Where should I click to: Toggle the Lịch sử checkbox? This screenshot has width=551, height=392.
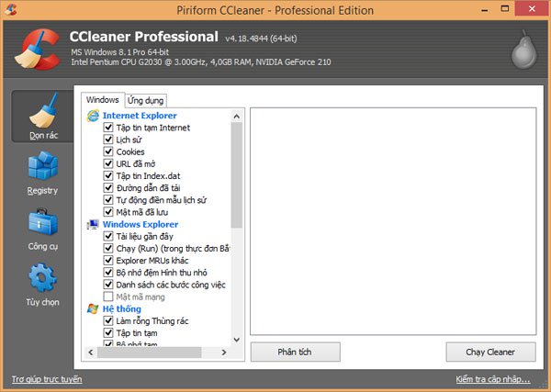pyautogui.click(x=108, y=140)
